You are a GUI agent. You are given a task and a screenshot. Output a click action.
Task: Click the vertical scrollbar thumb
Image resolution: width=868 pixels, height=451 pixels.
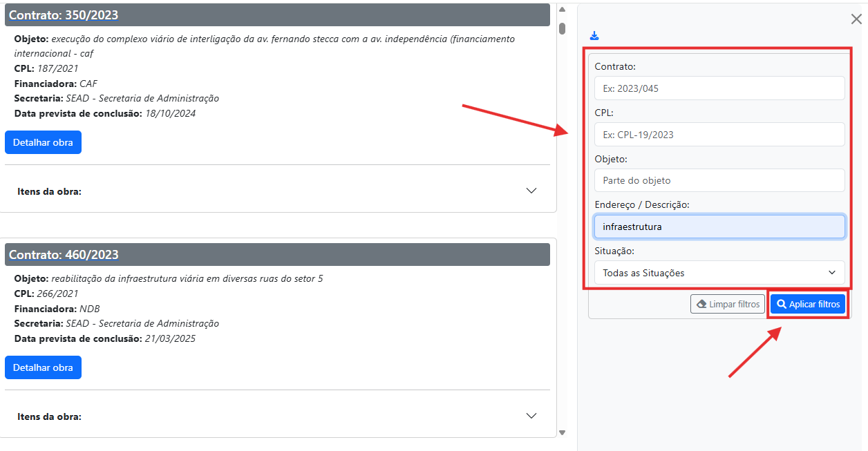[563, 28]
